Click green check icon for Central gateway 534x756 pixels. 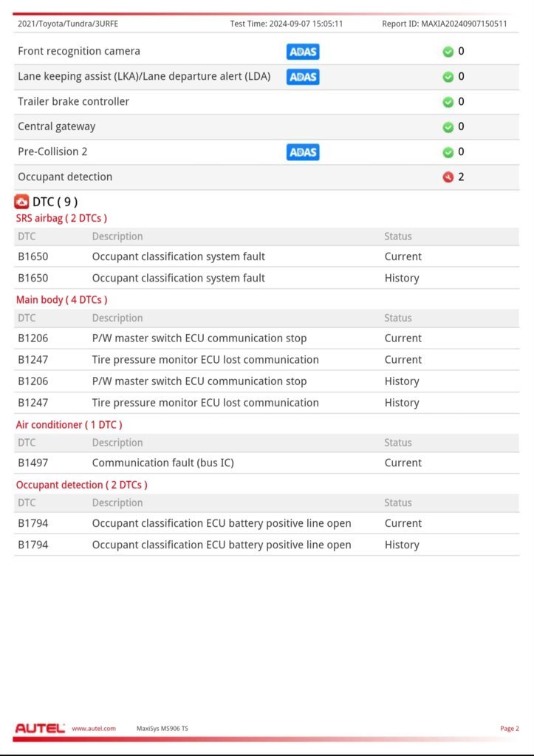(448, 127)
